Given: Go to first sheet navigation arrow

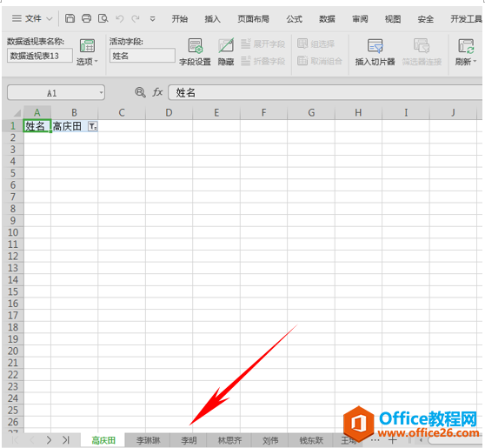Looking at the screenshot, I should [x=15, y=440].
